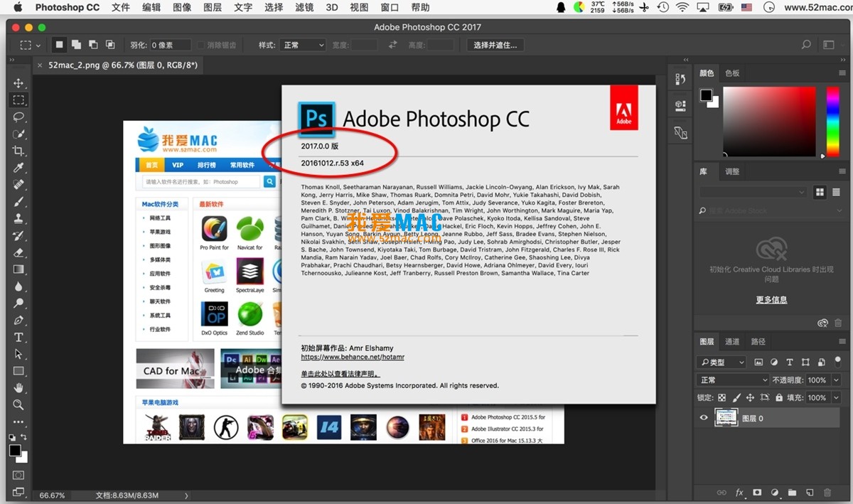Select the Healing Brush tool
Viewport: 853px width, 504px height.
click(x=18, y=185)
